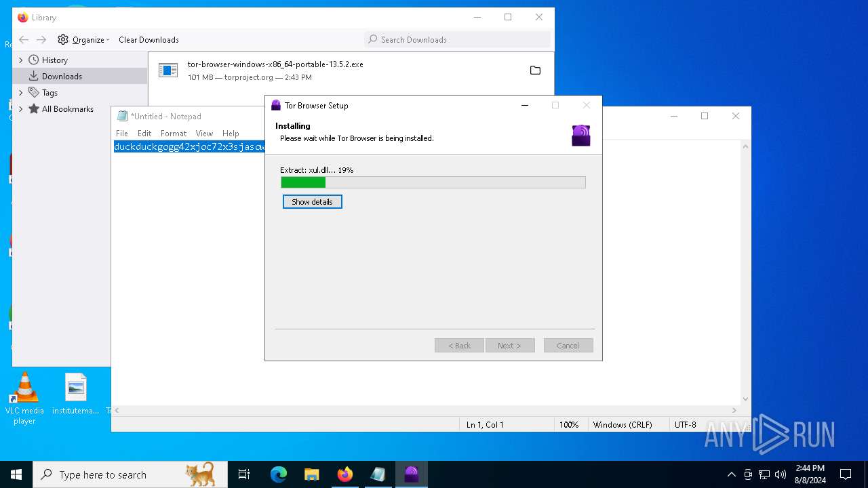Open Notepad Help menu
This screenshot has width=868, height=488.
click(231, 134)
